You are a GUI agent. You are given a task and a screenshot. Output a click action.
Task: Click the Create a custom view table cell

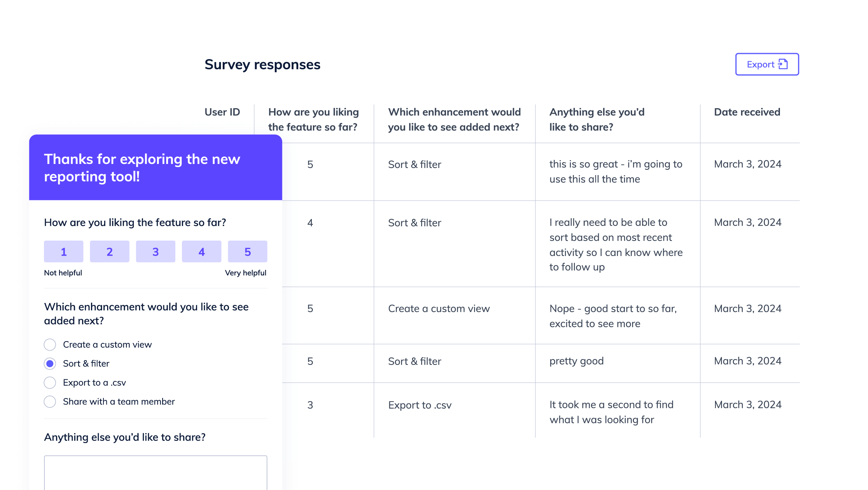click(439, 309)
